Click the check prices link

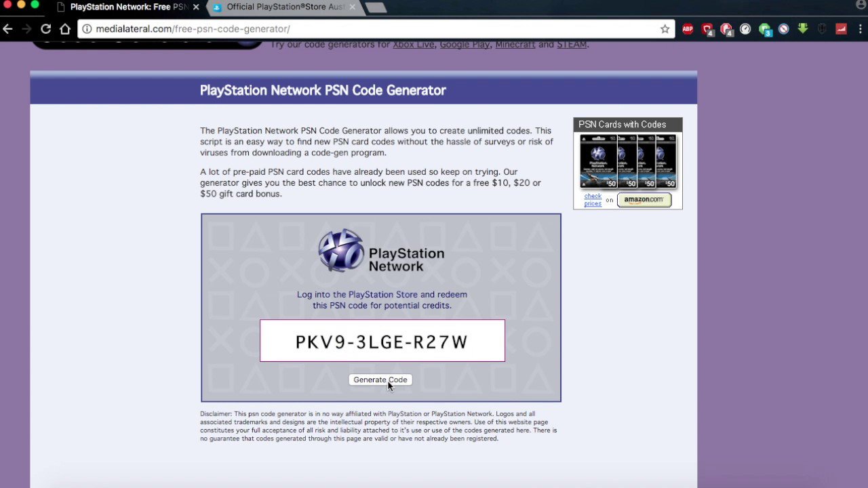tap(593, 199)
